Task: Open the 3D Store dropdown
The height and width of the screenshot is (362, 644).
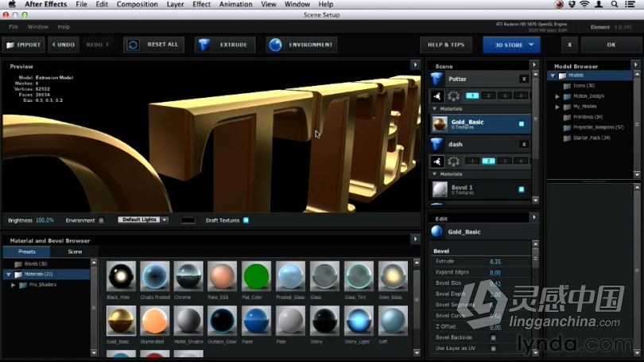Action: click(512, 45)
